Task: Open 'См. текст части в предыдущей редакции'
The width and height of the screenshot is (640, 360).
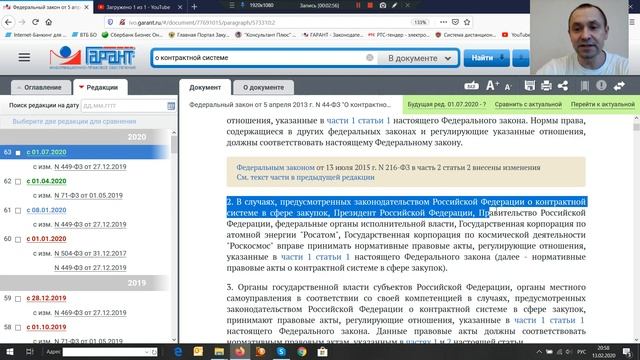Action: [x=305, y=177]
